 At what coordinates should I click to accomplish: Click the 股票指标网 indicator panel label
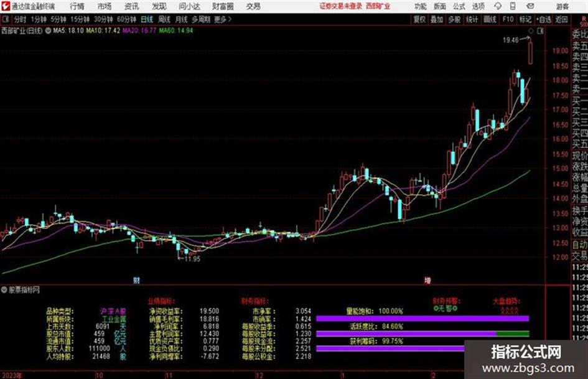point(24,289)
